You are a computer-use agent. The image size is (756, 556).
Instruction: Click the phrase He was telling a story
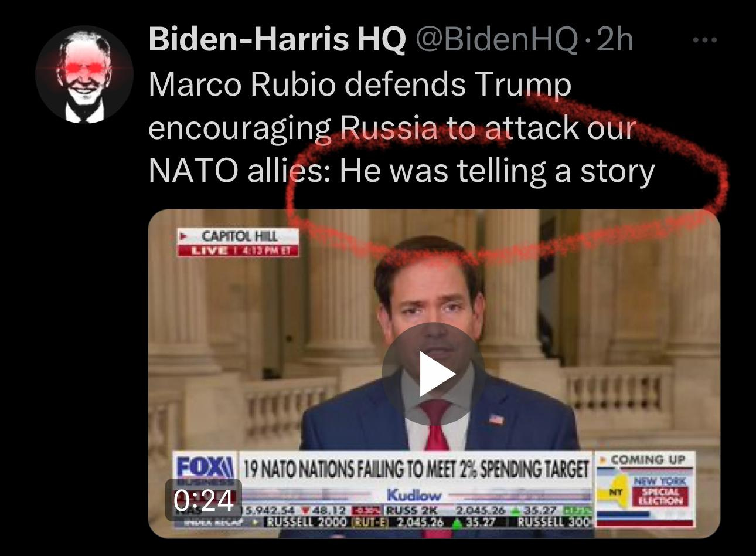pyautogui.click(x=496, y=171)
